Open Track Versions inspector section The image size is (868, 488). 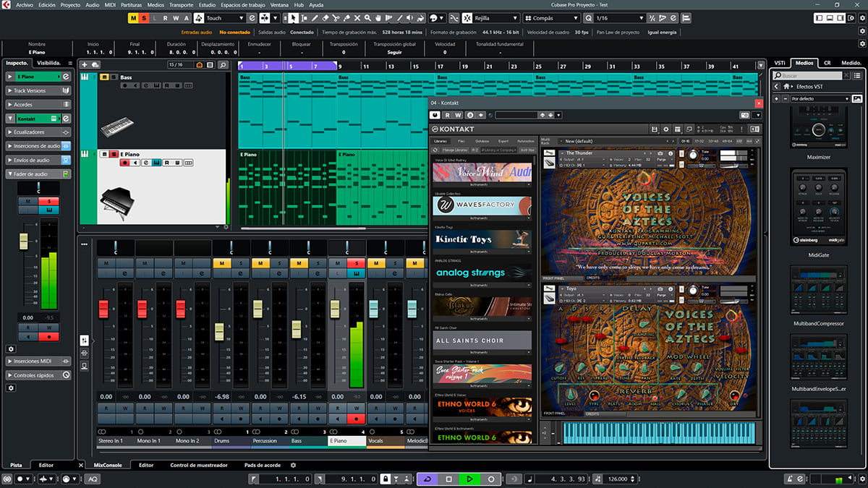38,90
